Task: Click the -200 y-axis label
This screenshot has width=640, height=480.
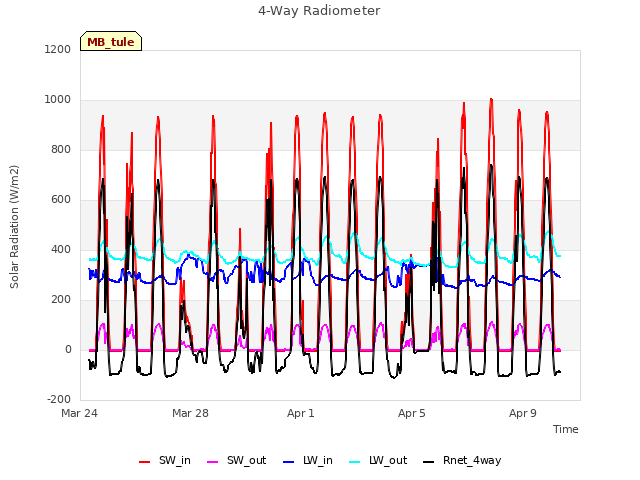Action: click(x=59, y=399)
